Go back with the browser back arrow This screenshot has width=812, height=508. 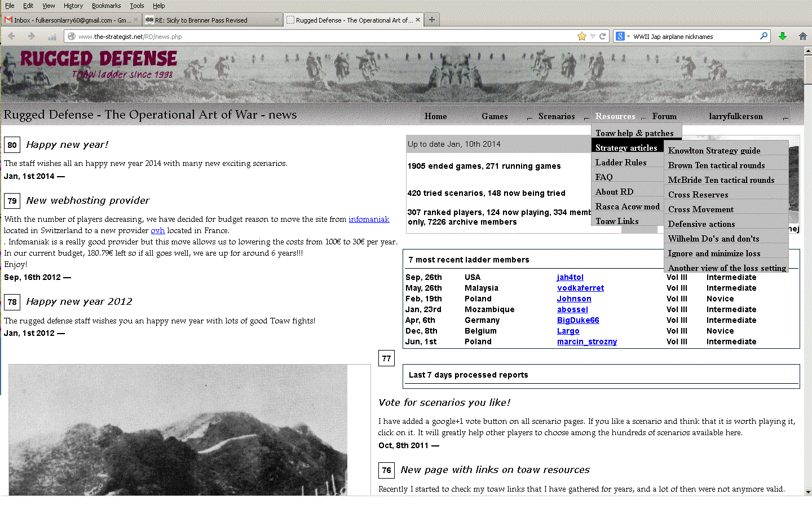tap(11, 36)
